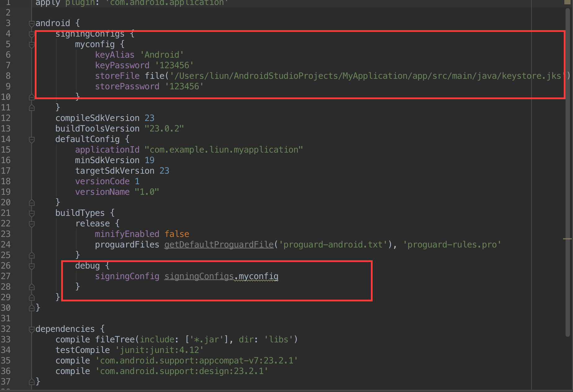Click the getDefaultProguardFile method reference

(219, 245)
